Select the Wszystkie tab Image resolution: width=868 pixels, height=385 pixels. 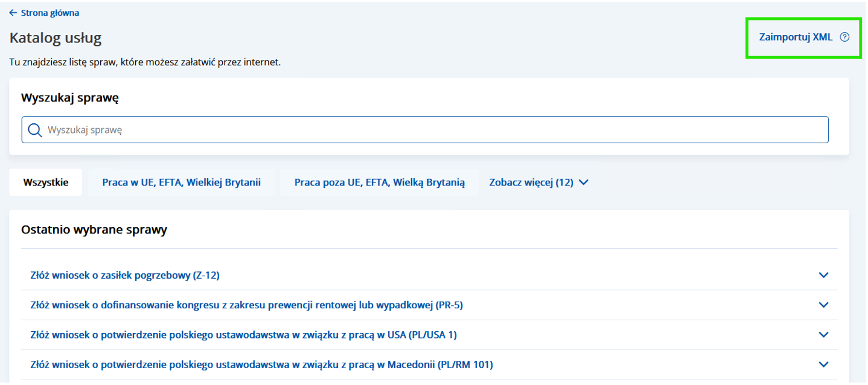click(x=46, y=182)
